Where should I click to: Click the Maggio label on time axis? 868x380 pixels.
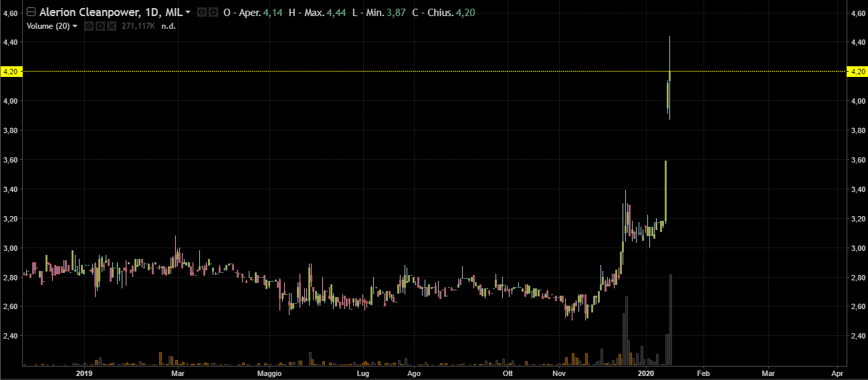click(x=269, y=373)
